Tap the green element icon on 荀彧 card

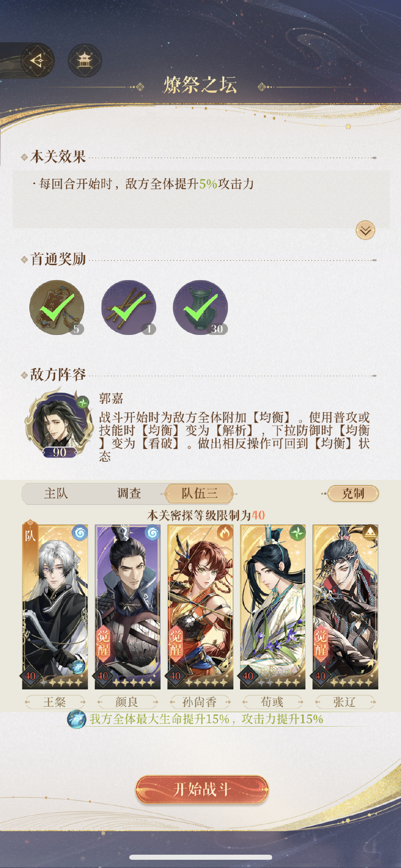click(x=298, y=533)
